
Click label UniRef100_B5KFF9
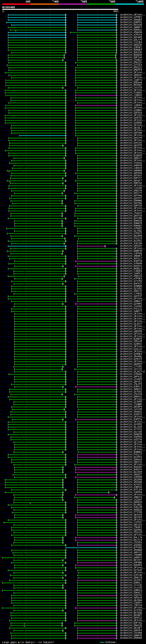(131, 70)
